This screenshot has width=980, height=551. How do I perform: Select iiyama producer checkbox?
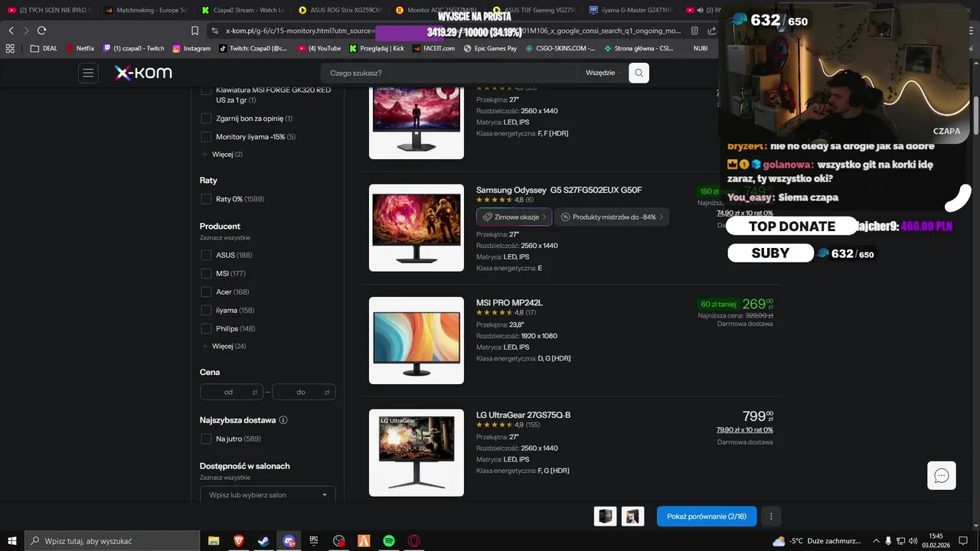(x=206, y=310)
